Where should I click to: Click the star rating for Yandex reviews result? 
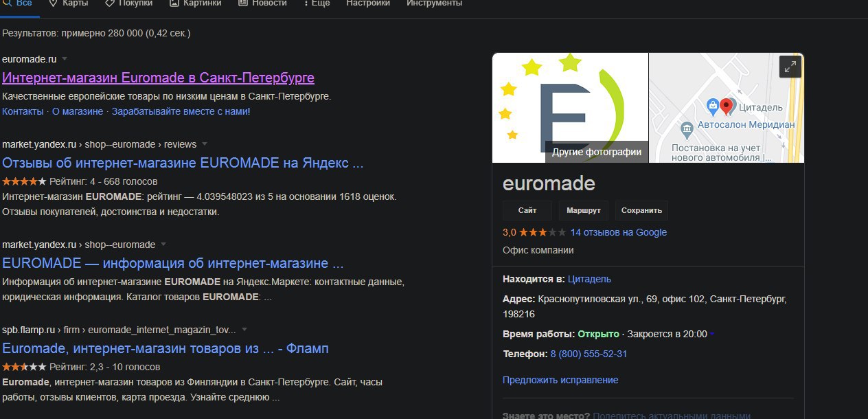click(25, 181)
